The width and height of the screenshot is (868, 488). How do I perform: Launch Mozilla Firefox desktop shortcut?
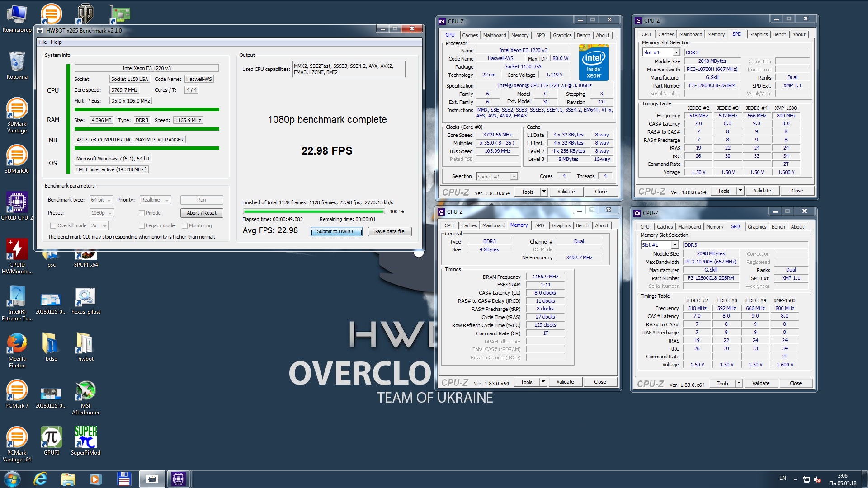(17, 350)
